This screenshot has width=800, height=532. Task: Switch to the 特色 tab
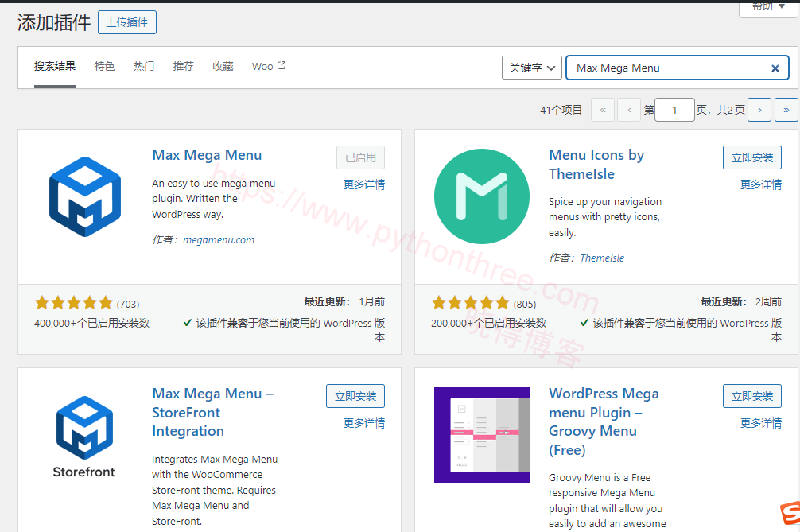104,66
